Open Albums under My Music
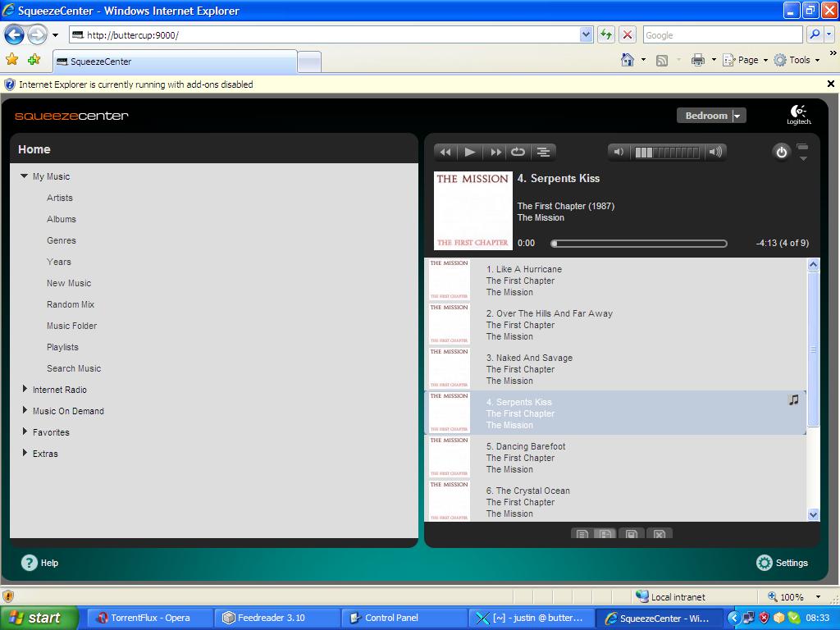The image size is (840, 630). (x=62, y=219)
